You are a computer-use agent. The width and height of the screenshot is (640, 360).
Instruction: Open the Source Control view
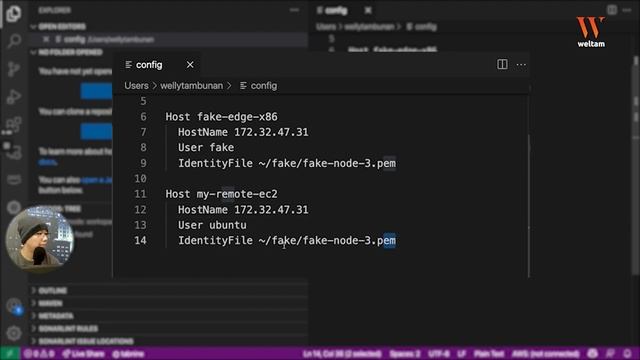tap(13, 69)
